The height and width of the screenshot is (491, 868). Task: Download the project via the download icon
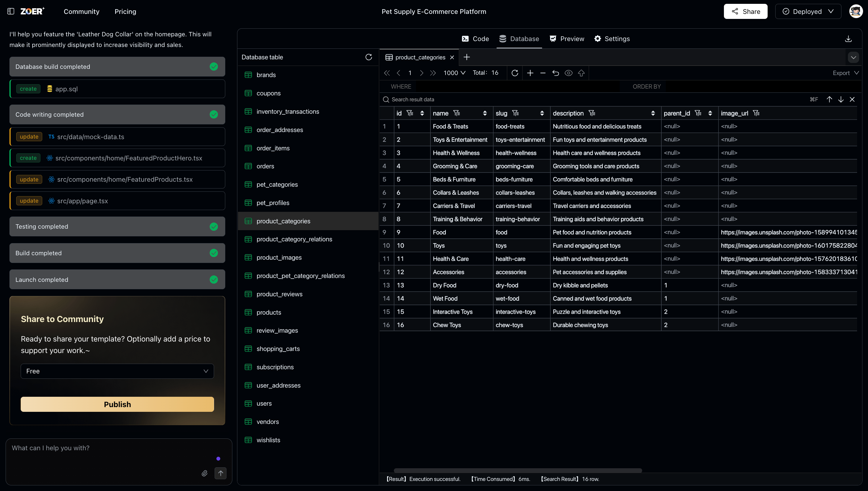coord(849,38)
